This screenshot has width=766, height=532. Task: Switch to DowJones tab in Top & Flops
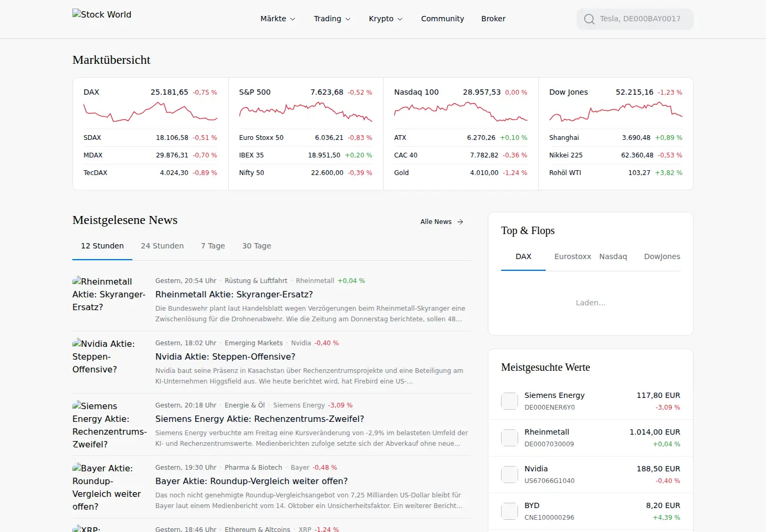[662, 256]
